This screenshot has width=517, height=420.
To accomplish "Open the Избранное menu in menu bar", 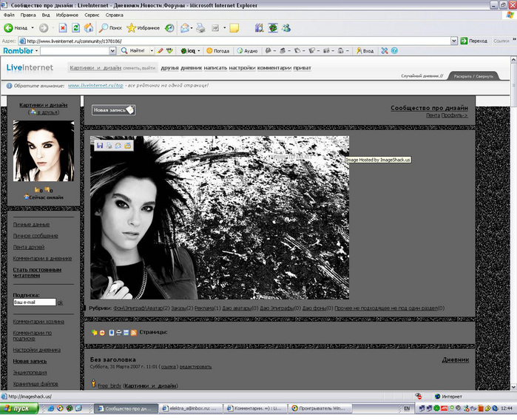I will coord(67,16).
